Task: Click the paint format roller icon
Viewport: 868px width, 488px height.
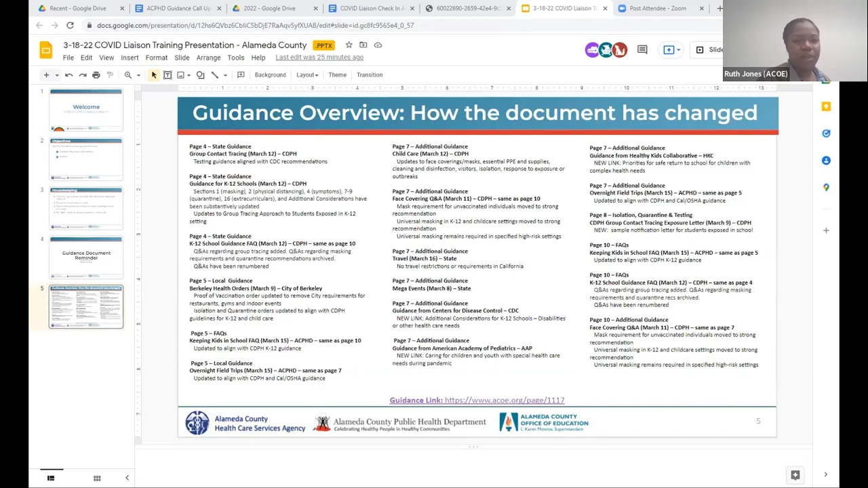Action: click(x=110, y=75)
